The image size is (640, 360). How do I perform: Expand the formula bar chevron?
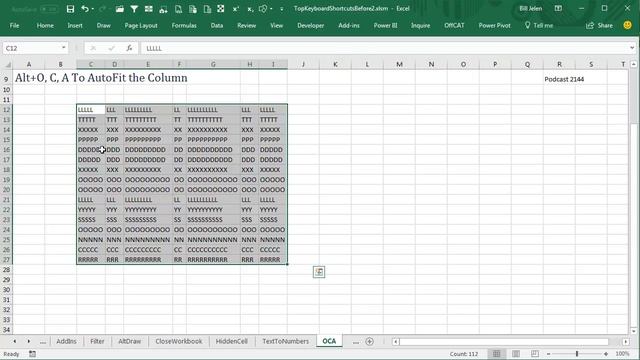pos(632,48)
